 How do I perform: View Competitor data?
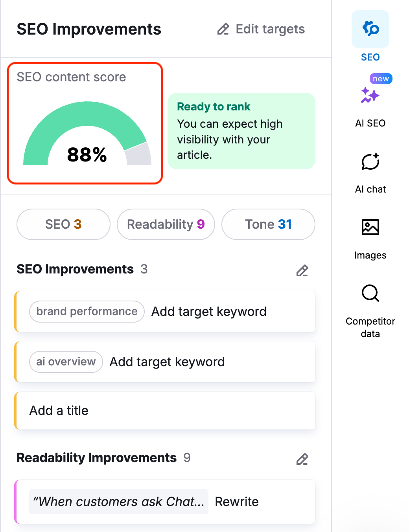pos(370,294)
